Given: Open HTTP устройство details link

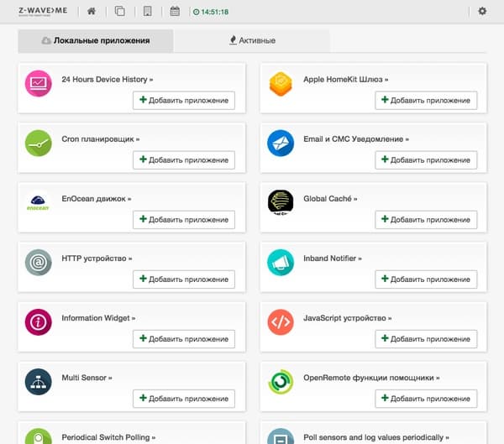Looking at the screenshot, I should tap(97, 259).
